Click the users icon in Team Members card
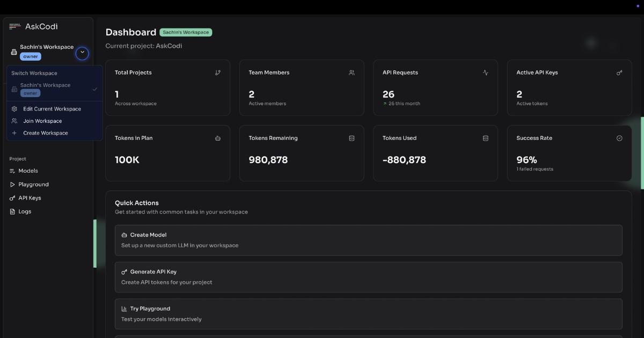This screenshot has width=644, height=338. [352, 72]
